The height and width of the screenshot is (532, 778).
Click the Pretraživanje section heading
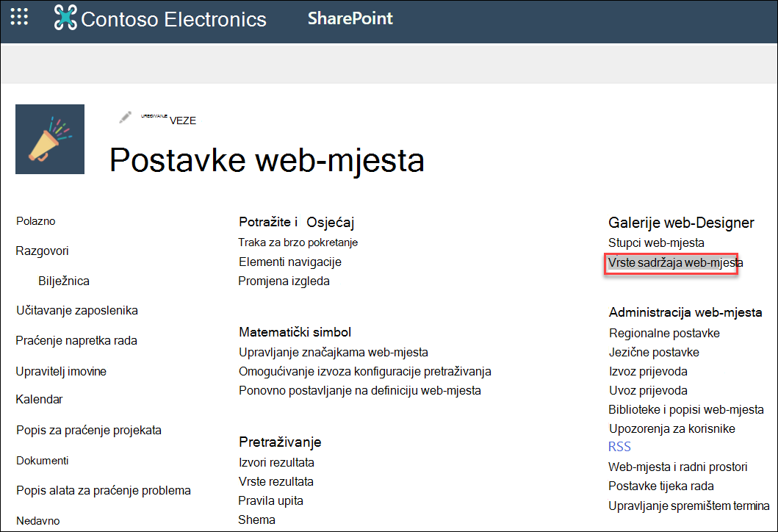(x=280, y=442)
